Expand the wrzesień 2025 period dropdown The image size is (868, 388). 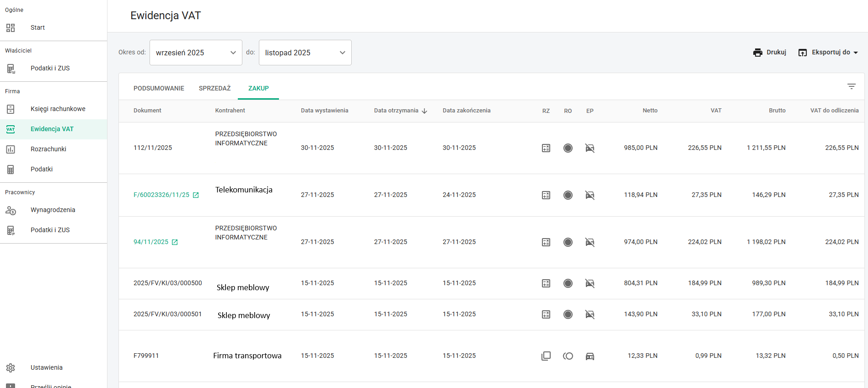[196, 53]
